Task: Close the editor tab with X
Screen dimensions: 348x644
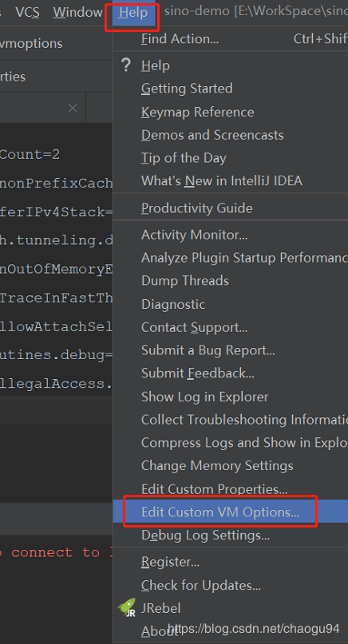Action: coord(73,108)
